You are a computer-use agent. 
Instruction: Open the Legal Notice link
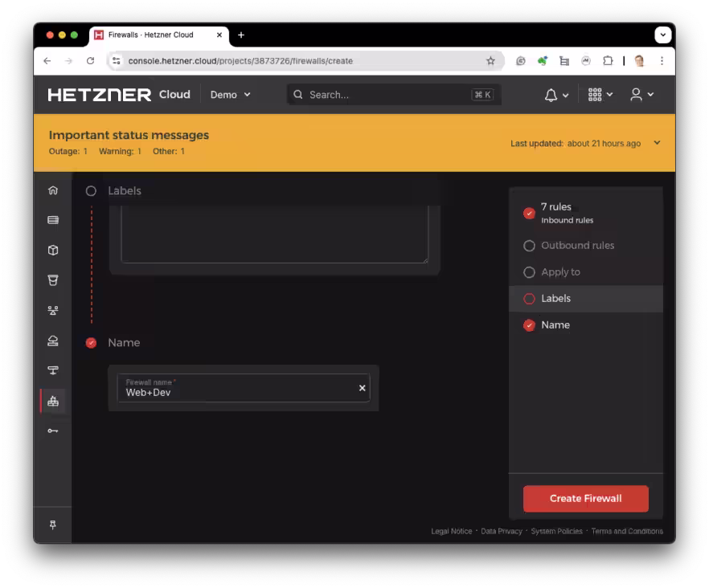(x=451, y=531)
